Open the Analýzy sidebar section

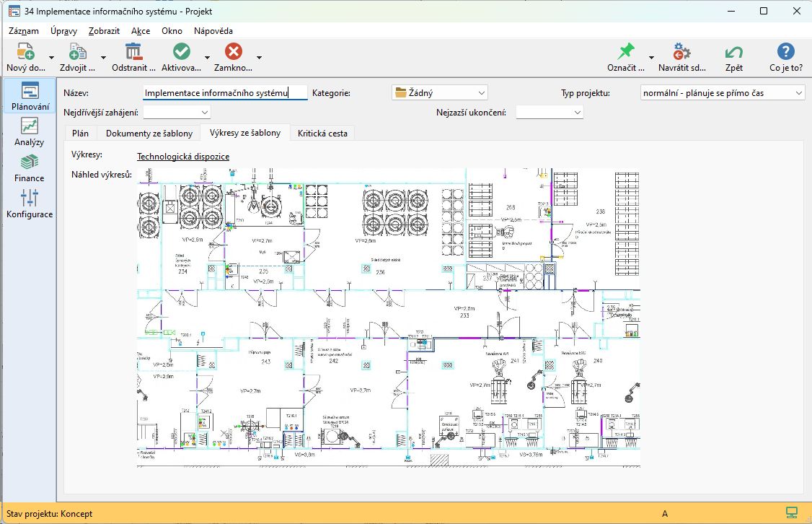(x=30, y=131)
